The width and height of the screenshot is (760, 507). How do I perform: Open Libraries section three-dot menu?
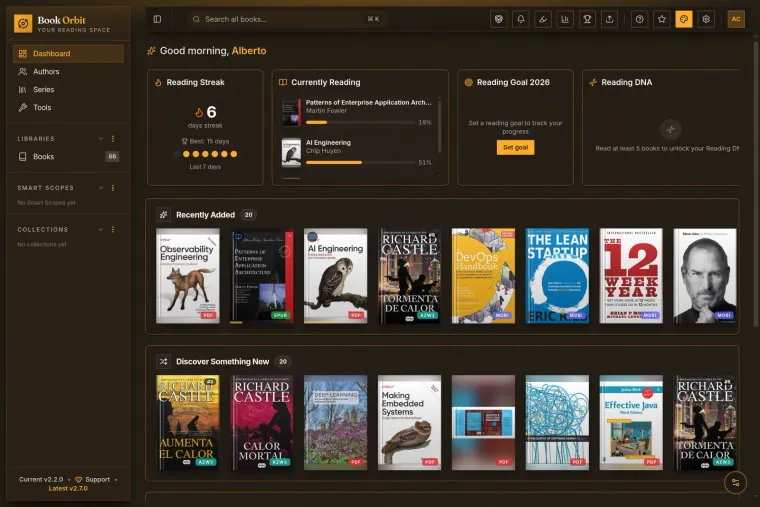click(113, 139)
